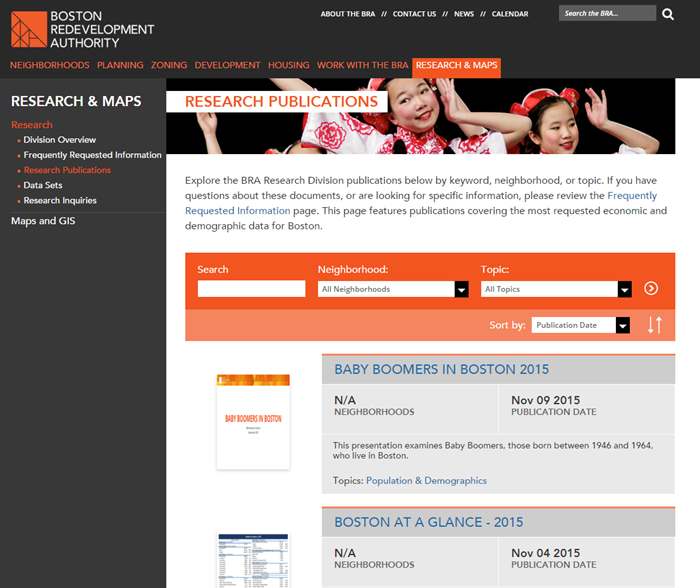Select Data Sets in the sidebar

point(43,185)
